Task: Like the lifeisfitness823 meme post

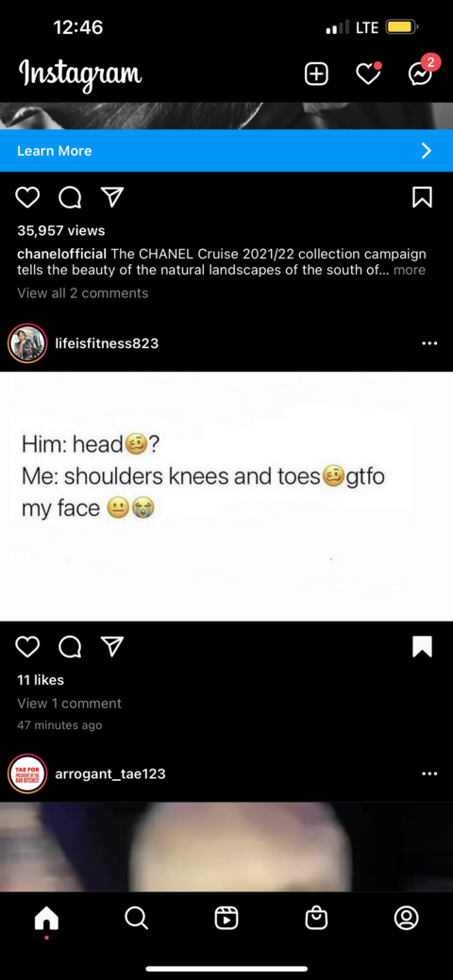Action: (27, 647)
